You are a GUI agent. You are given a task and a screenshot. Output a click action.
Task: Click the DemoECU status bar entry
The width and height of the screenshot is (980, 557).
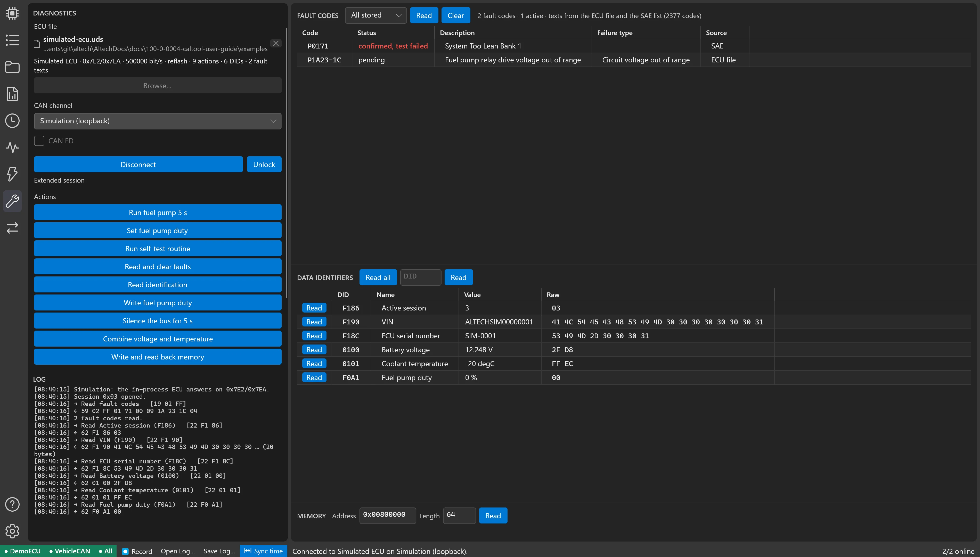(x=23, y=551)
